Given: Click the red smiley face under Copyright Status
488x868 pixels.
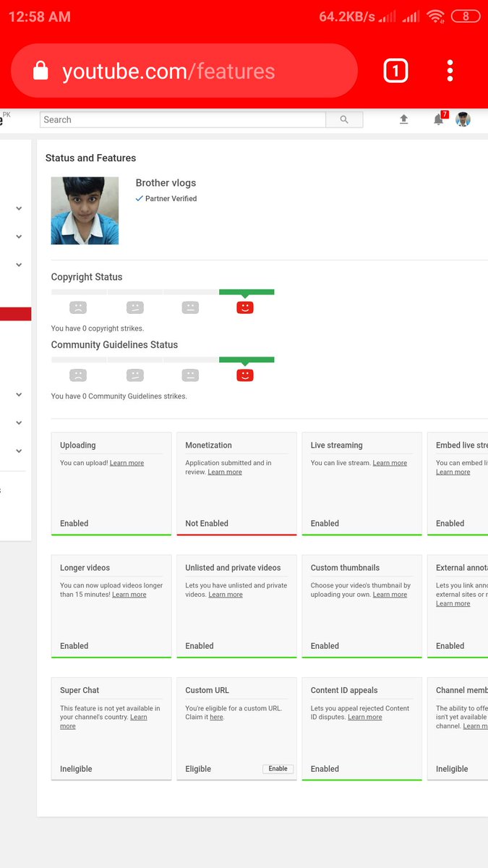Looking at the screenshot, I should tap(245, 307).
